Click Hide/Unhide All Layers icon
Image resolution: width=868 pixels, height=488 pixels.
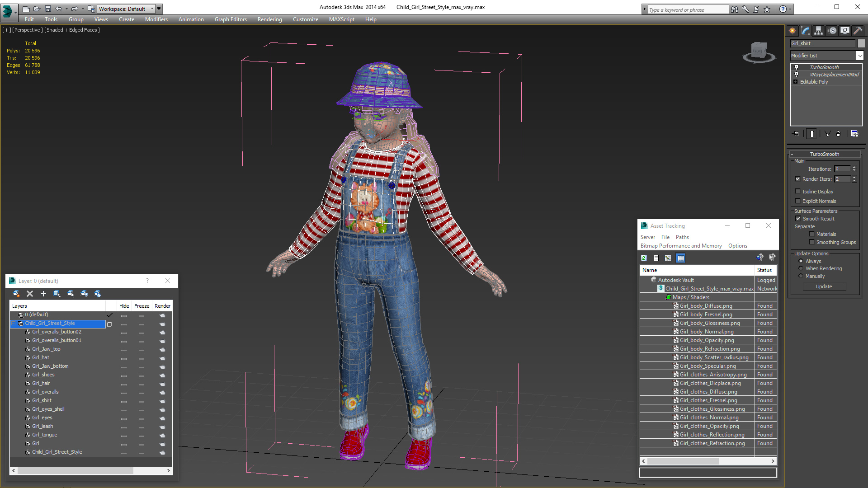84,294
